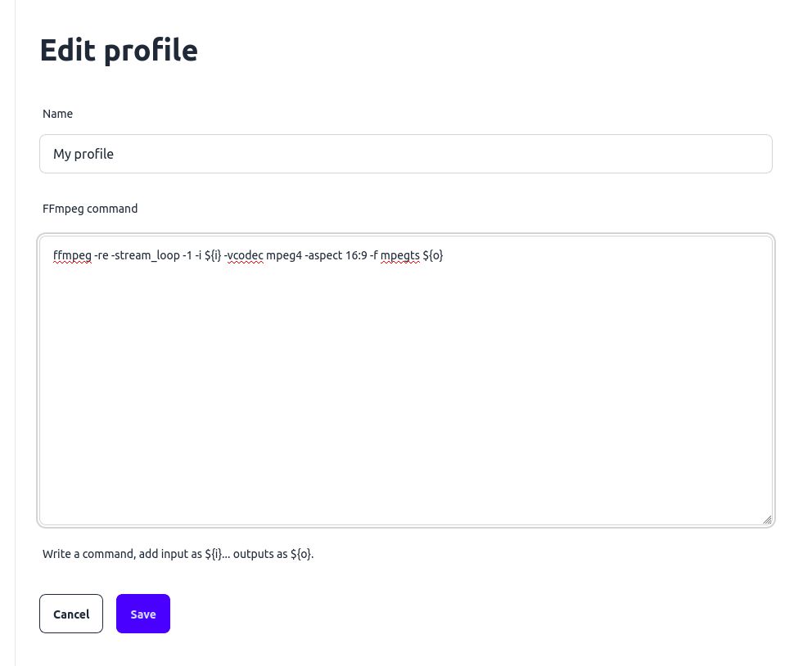Click the help text below the command box

click(178, 554)
